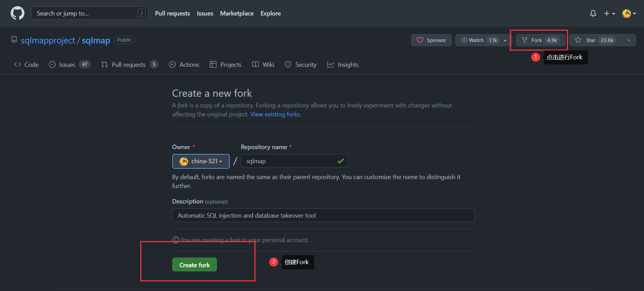Screen dimensions: 644x291
Task: Expand the Watch notification options arrow
Action: pyautogui.click(x=505, y=40)
